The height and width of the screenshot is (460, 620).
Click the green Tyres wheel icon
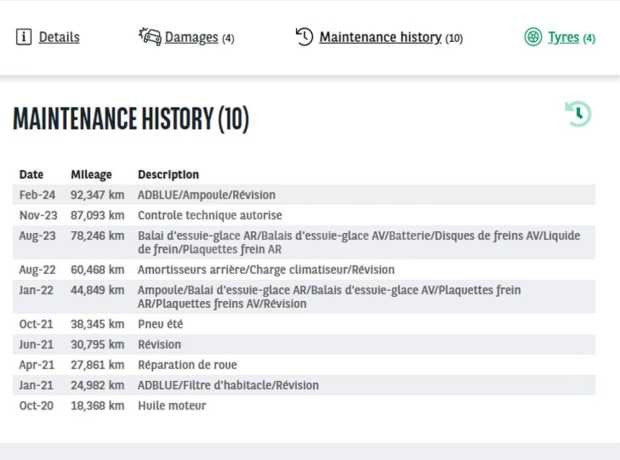coord(533,37)
